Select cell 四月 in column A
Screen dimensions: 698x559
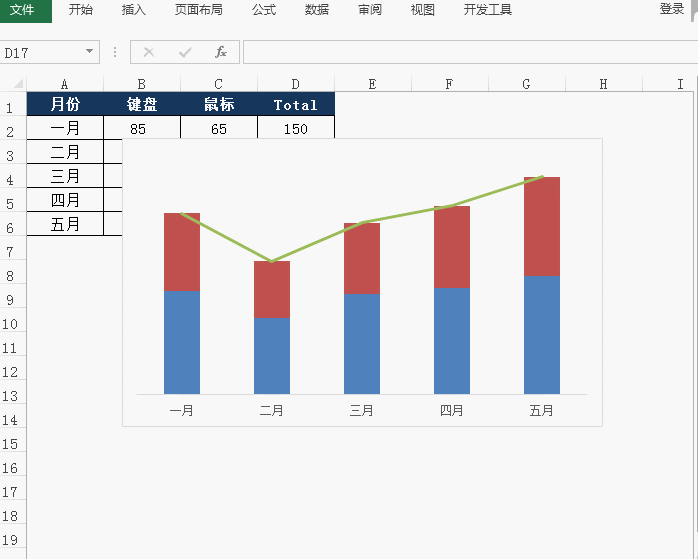65,200
